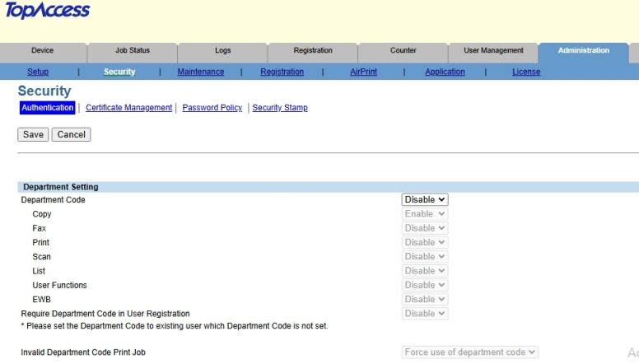639x364 pixels.
Task: Open the Copy setting dropdown
Action: coord(425,214)
